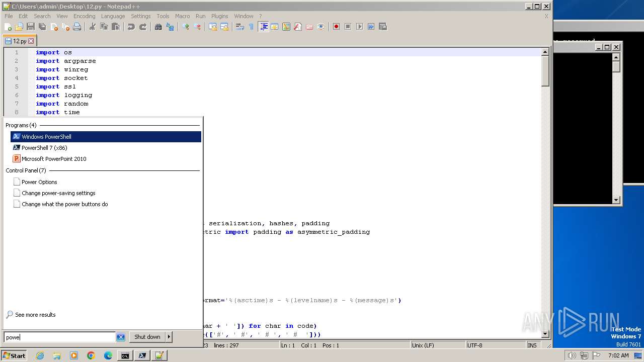
Task: Close the 12.py tab with its X
Action: pos(31,41)
